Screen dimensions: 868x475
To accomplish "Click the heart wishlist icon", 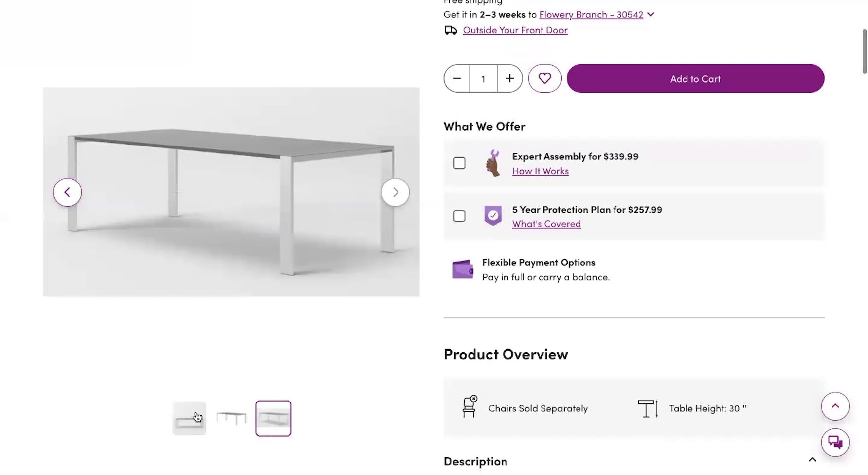I will coord(544,78).
